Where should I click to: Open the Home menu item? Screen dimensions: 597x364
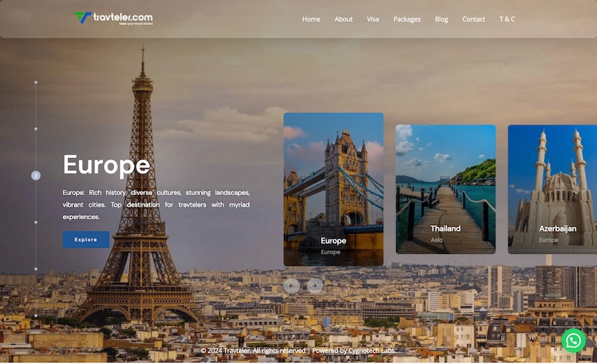tap(311, 19)
